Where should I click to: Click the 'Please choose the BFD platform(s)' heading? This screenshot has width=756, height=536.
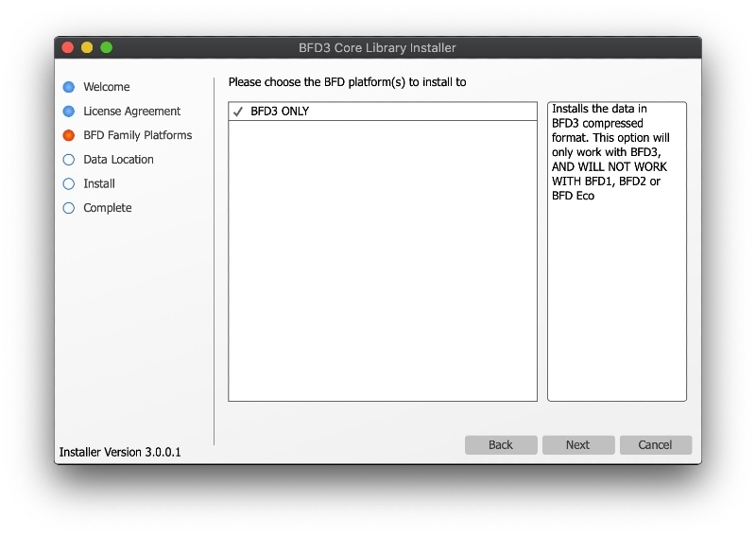347,82
